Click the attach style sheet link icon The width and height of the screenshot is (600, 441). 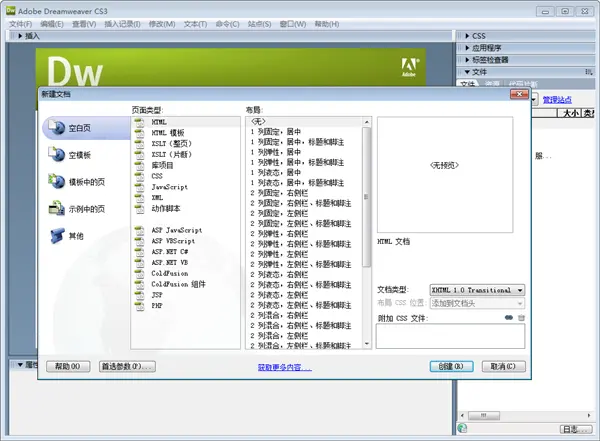(509, 318)
